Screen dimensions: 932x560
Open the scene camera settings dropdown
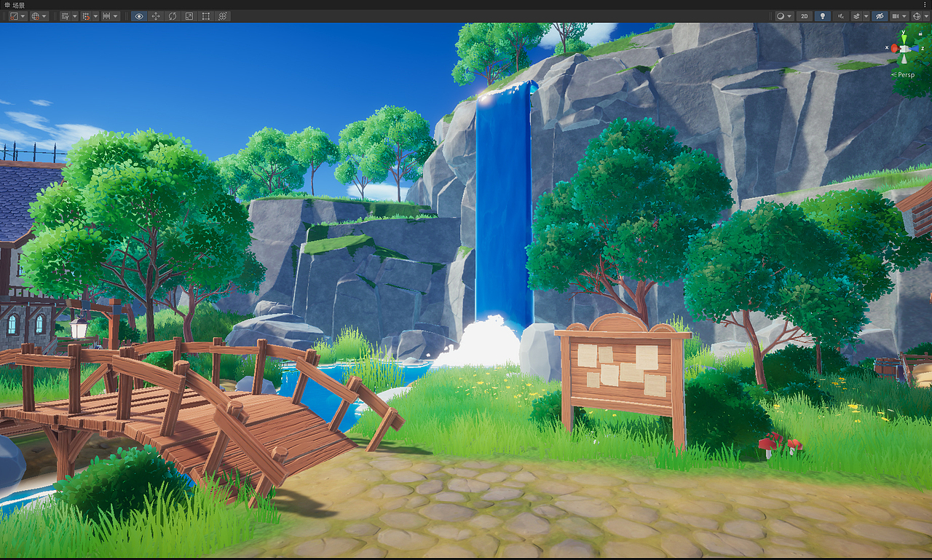coord(899,16)
